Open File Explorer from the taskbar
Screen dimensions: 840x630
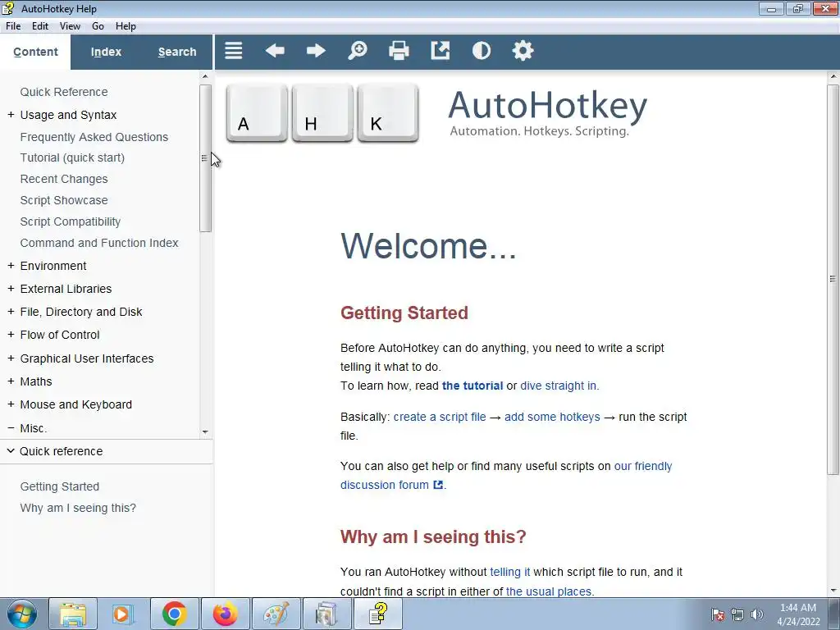click(73, 614)
